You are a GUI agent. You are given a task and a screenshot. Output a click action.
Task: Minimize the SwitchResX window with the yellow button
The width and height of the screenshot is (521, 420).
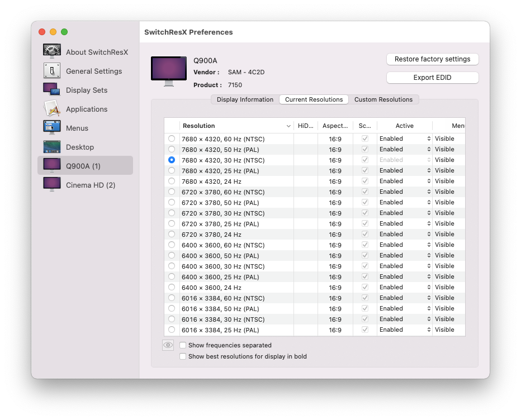tap(53, 32)
